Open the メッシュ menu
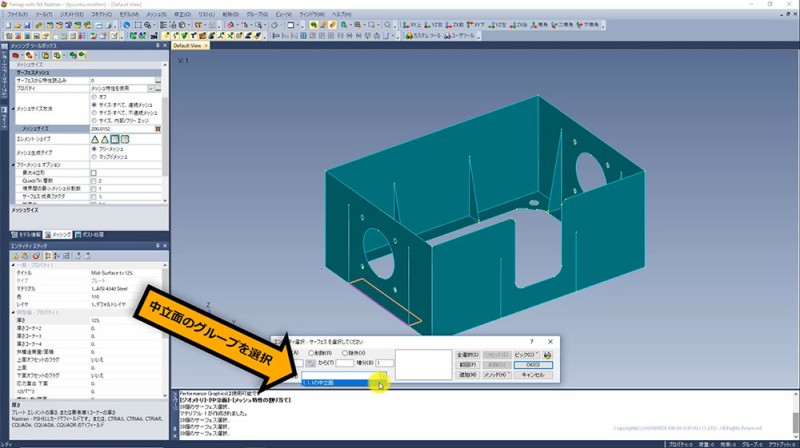800x448 pixels. [156, 14]
